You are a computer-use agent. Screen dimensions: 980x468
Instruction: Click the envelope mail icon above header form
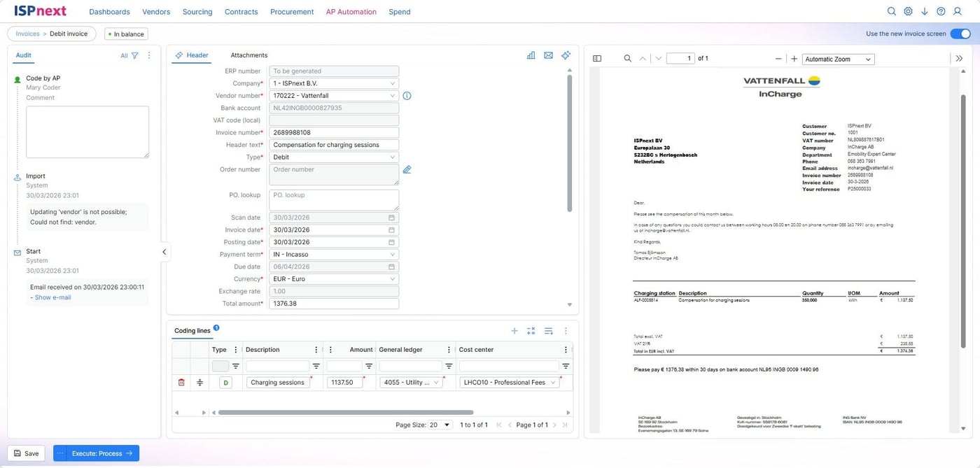pos(548,55)
